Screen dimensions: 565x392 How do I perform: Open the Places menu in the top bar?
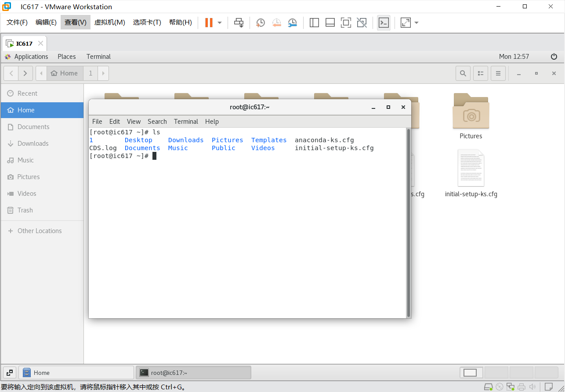(x=67, y=57)
